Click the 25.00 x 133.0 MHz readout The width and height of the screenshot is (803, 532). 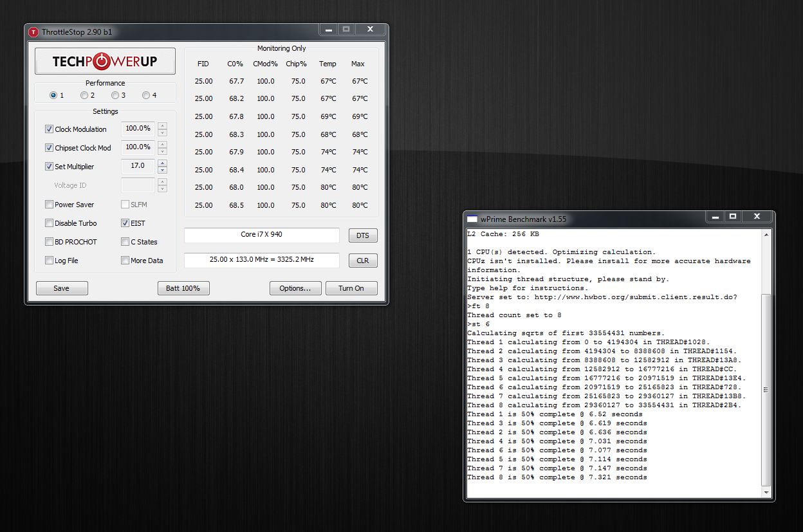coord(261,260)
